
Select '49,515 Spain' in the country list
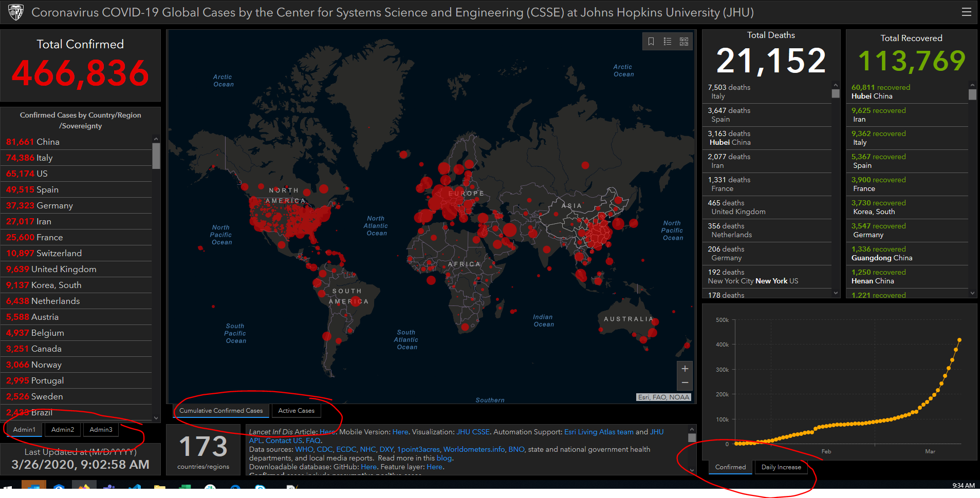[77, 189]
